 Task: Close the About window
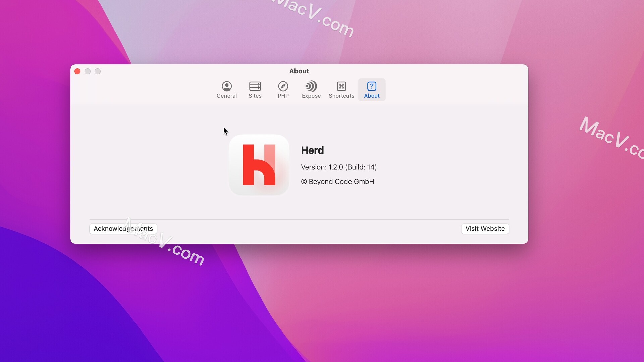coord(77,71)
